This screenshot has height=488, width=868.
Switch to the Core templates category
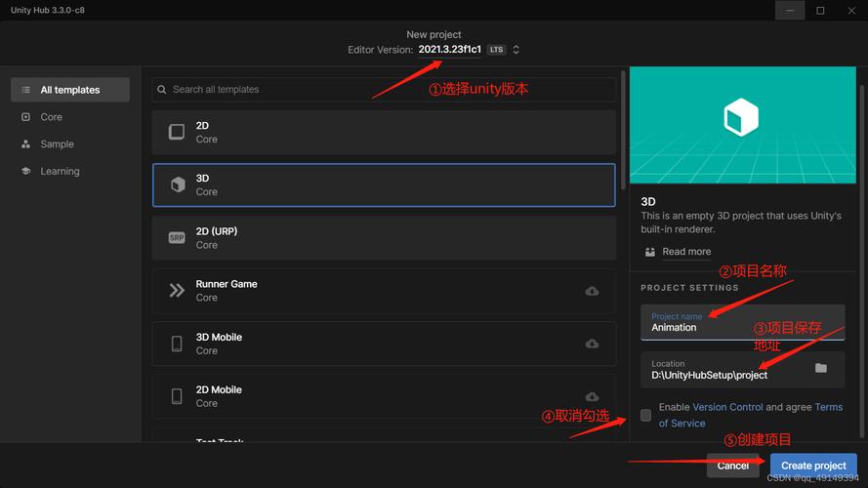52,117
